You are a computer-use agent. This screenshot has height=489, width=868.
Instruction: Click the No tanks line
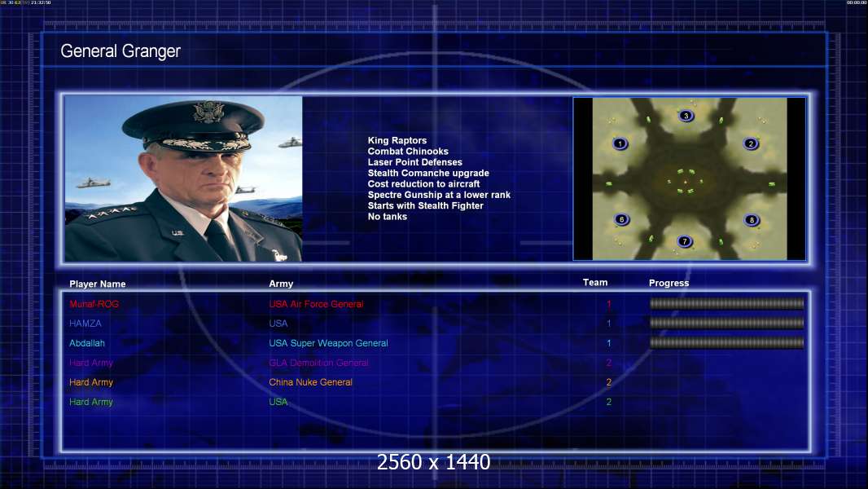click(388, 217)
